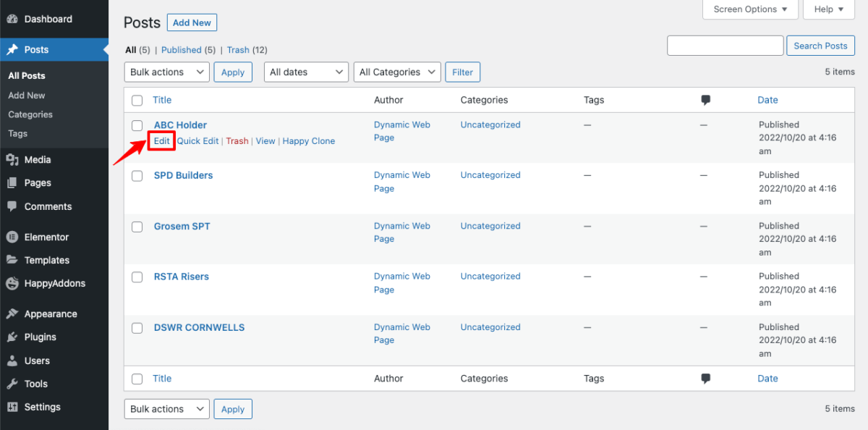The height and width of the screenshot is (430, 868).
Task: Tick the checkbox for ABC Holder post
Action: [137, 126]
